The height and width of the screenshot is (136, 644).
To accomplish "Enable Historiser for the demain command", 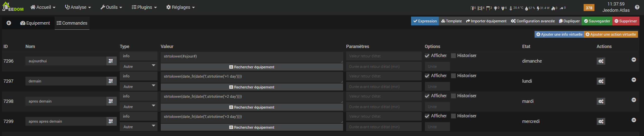I will pos(453,76).
